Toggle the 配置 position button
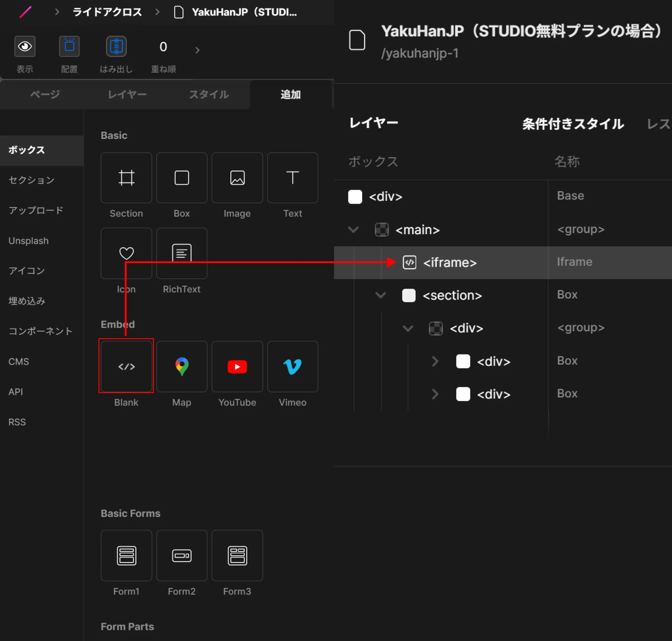Image resolution: width=672 pixels, height=641 pixels. (69, 46)
